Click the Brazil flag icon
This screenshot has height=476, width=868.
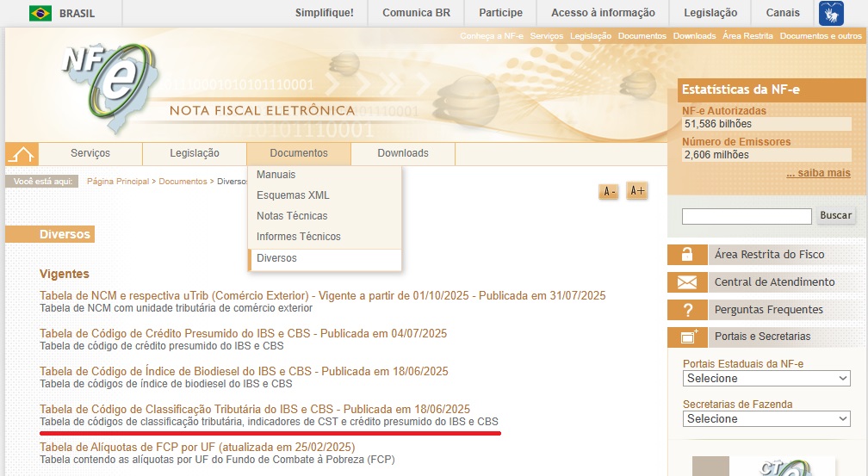coord(40,13)
